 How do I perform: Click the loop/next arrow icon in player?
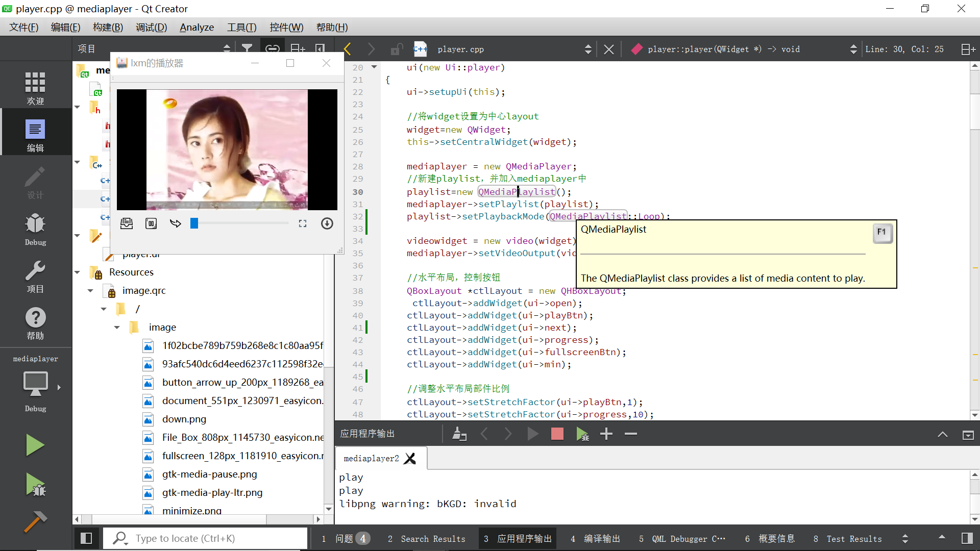[x=176, y=223]
